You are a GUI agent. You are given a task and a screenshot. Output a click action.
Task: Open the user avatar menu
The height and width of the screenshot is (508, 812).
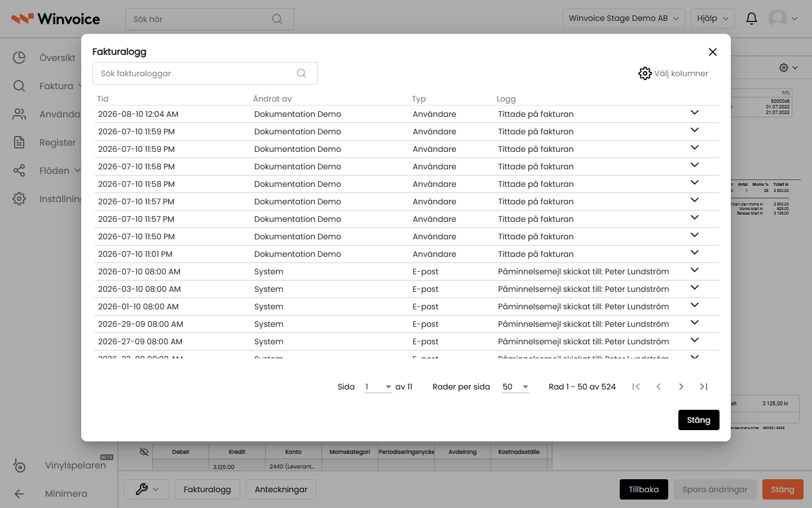tap(783, 19)
